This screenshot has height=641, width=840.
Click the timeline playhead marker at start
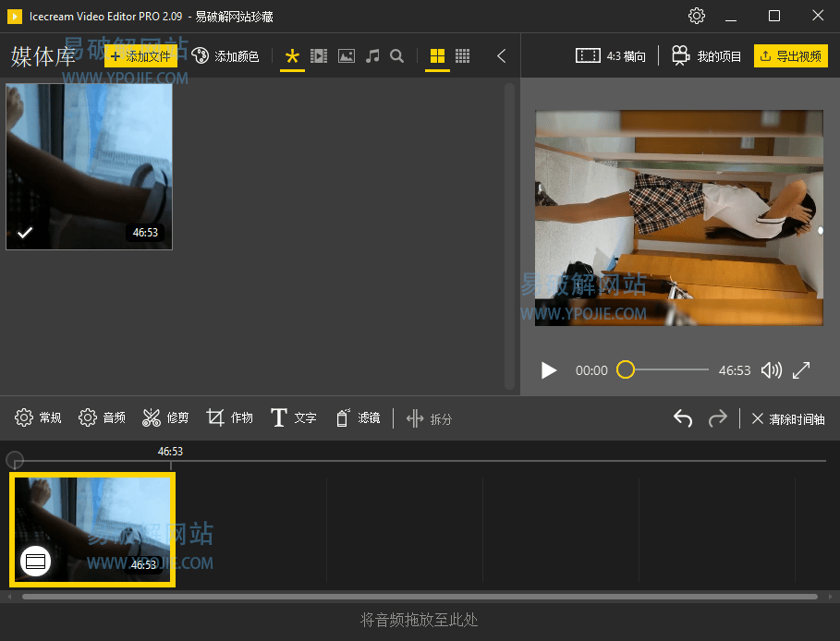(x=15, y=460)
